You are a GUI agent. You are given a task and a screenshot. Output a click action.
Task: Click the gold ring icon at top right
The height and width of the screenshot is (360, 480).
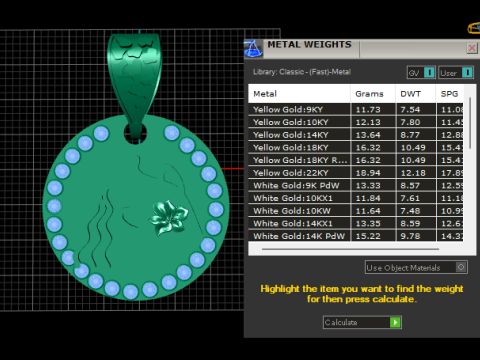point(474,28)
